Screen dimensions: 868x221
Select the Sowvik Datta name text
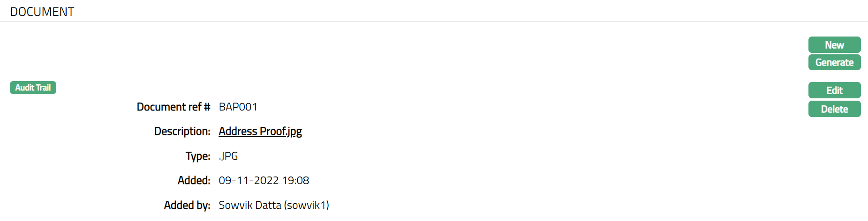250,205
